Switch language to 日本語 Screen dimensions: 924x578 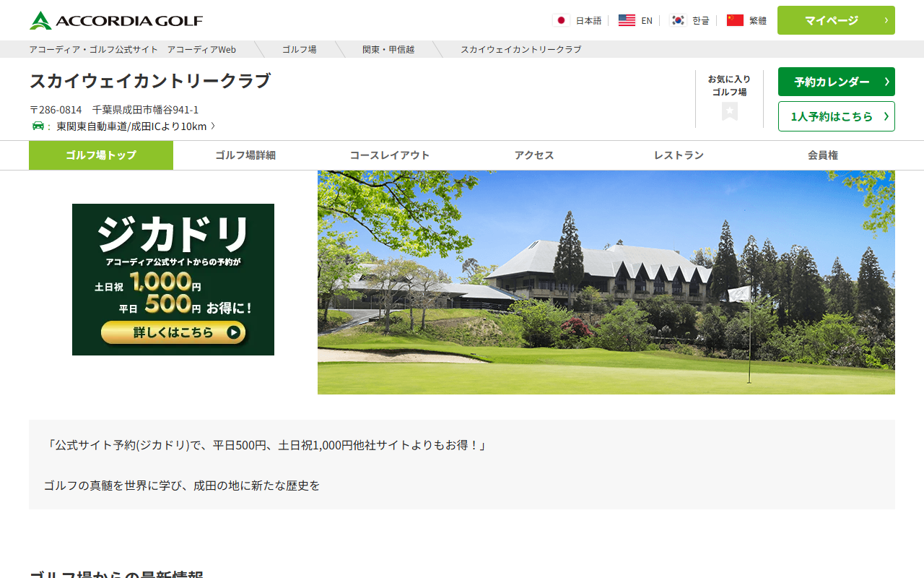(588, 20)
